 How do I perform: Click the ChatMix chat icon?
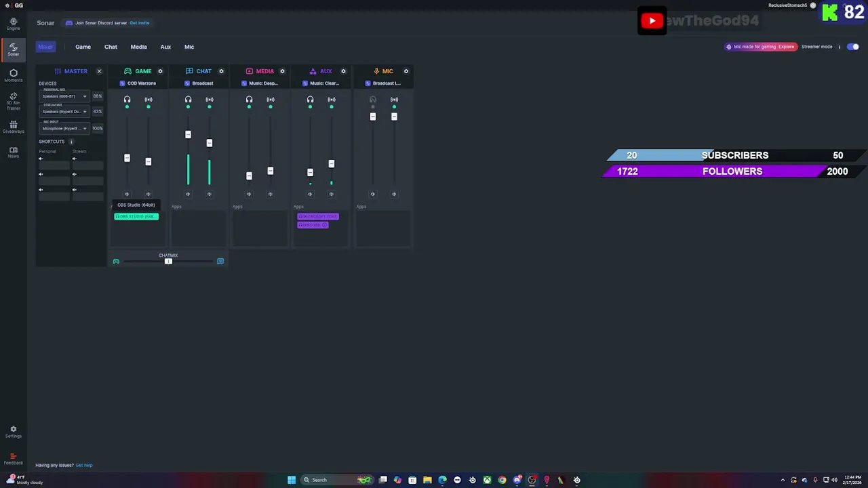click(x=220, y=261)
